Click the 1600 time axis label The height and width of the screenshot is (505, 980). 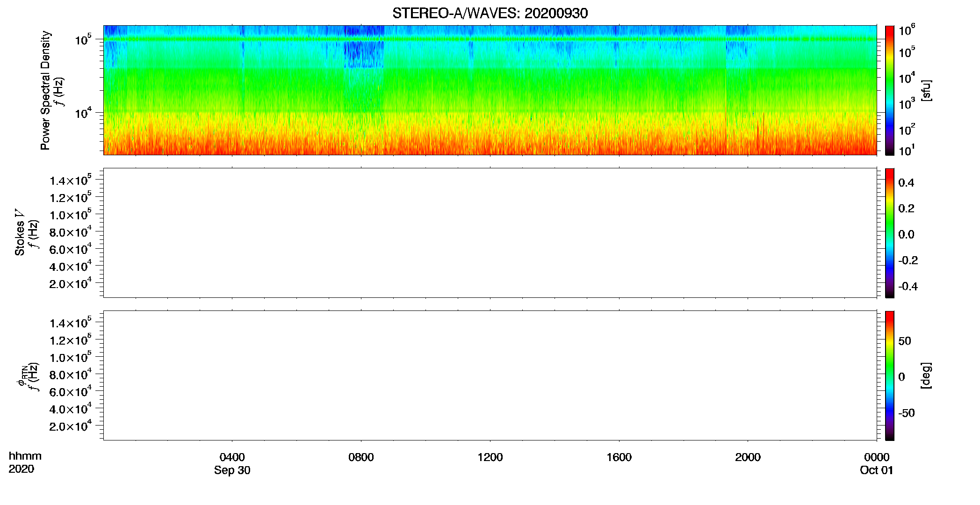click(619, 457)
